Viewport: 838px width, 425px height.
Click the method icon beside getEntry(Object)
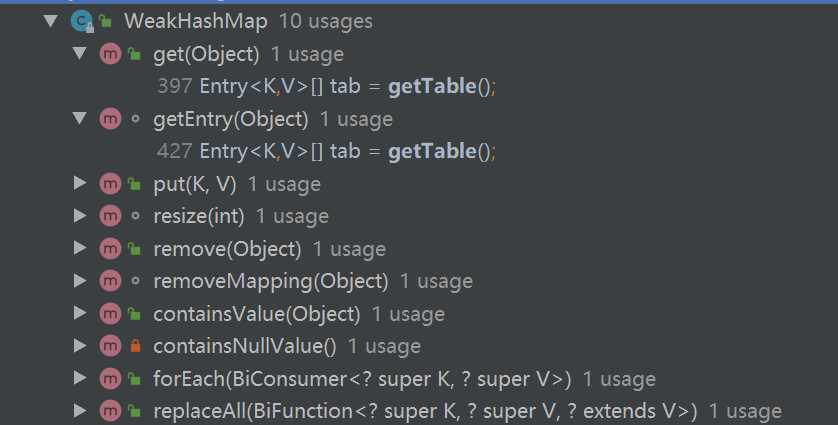(110, 119)
